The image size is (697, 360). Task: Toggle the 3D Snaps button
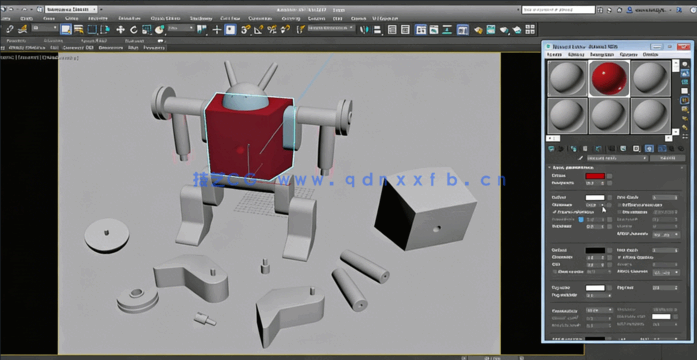(x=246, y=30)
